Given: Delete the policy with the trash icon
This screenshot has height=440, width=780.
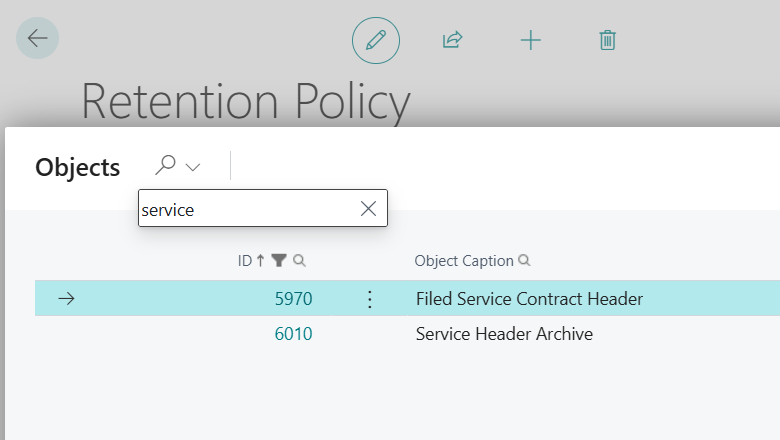Looking at the screenshot, I should tap(607, 40).
